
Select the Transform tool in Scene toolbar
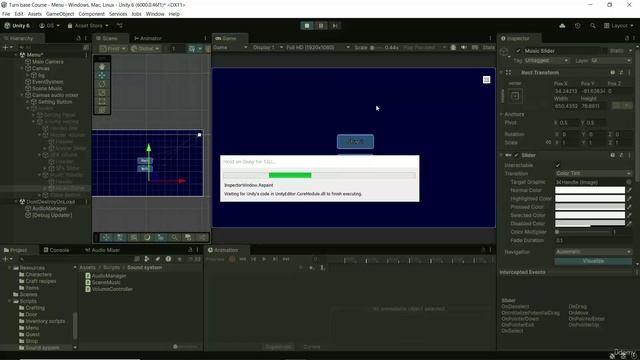point(102,110)
